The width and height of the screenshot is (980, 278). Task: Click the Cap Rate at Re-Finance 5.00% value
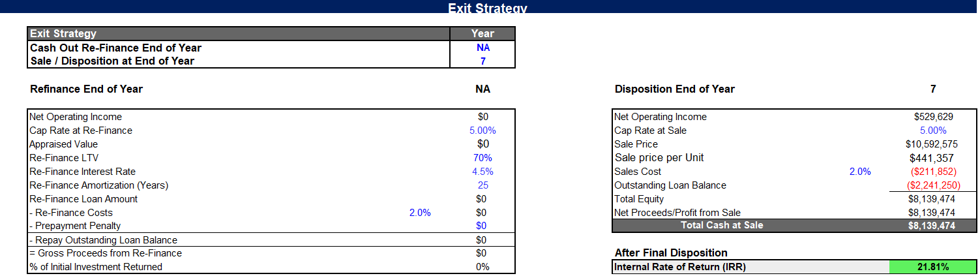(x=483, y=131)
